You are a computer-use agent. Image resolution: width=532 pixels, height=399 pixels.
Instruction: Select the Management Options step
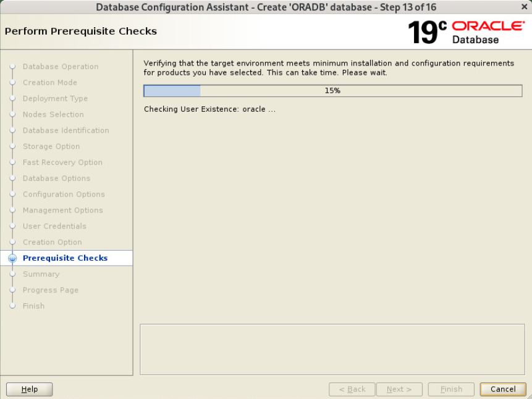coord(63,210)
